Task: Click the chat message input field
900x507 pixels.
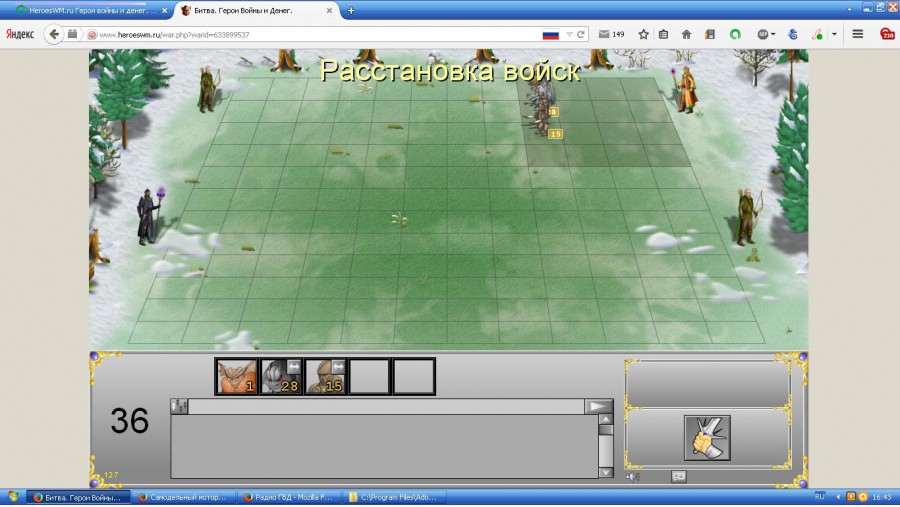Action: (x=386, y=407)
